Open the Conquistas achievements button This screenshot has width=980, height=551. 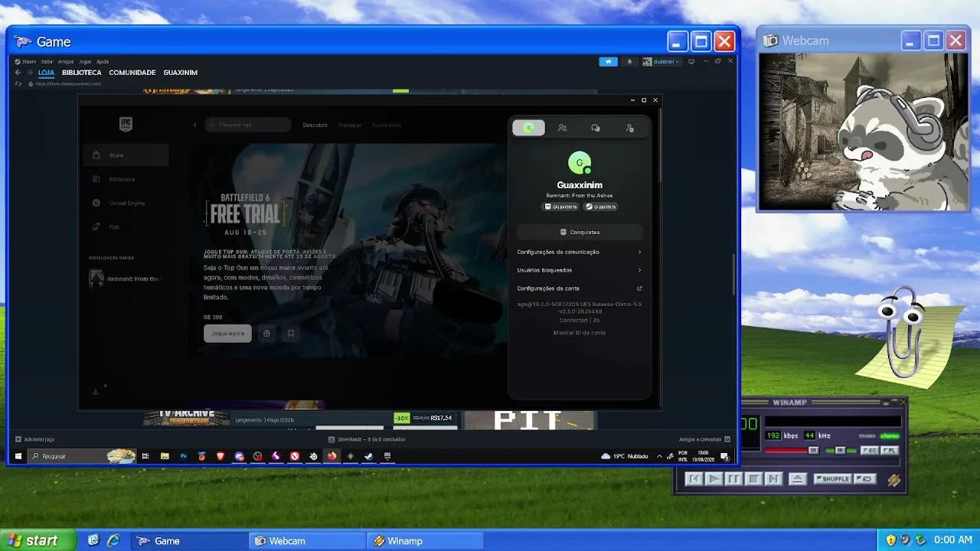580,232
